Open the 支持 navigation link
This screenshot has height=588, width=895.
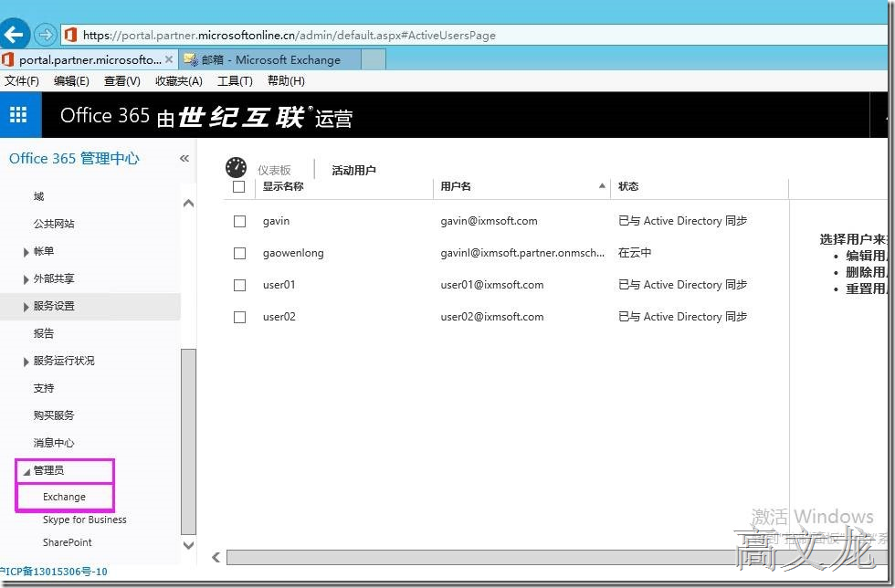[44, 388]
